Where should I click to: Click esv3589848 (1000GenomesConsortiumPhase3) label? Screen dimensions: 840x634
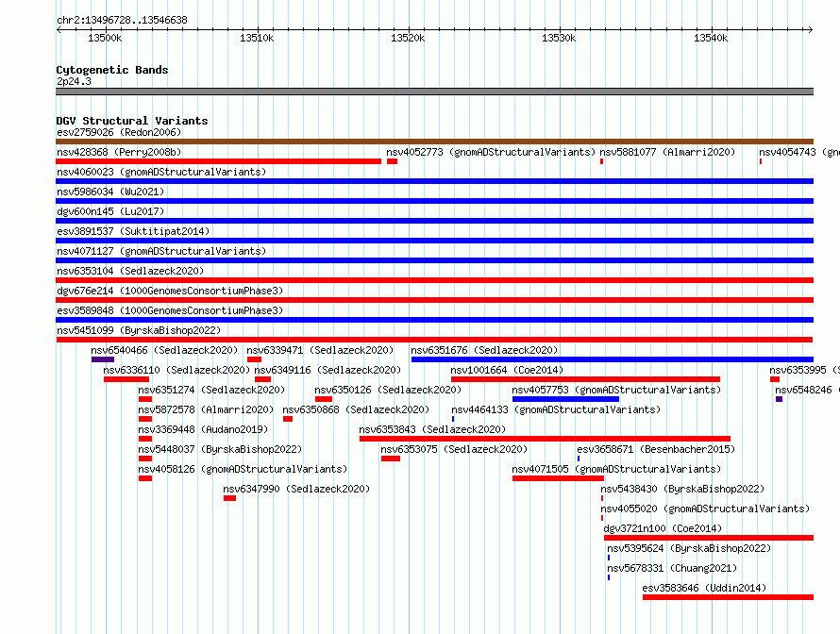170,310
